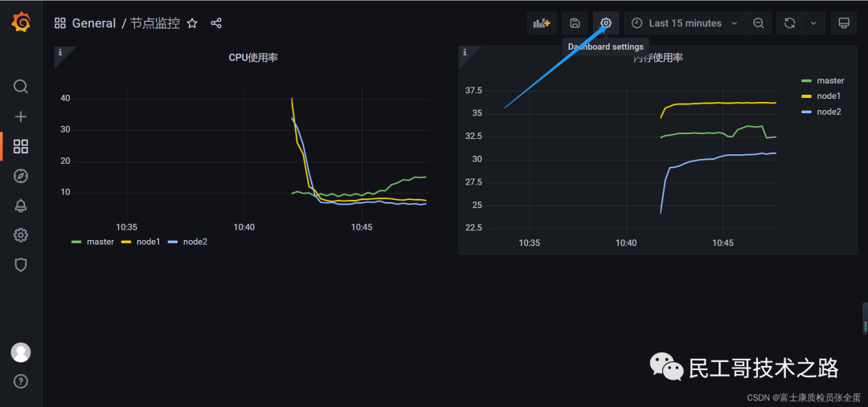Screen dimensions: 868x407
Task: Open the Last 15 minutes time picker
Action: click(686, 23)
